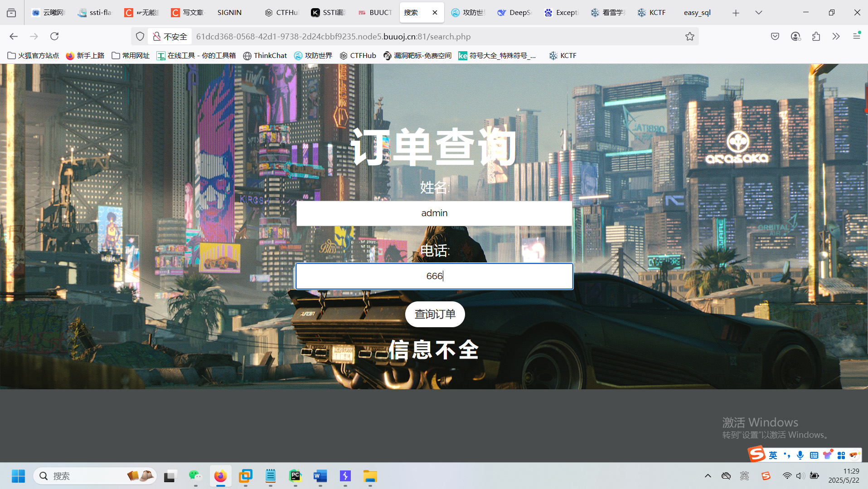Switch to the 云曦网 tab
The height and width of the screenshot is (489, 868).
(49, 13)
